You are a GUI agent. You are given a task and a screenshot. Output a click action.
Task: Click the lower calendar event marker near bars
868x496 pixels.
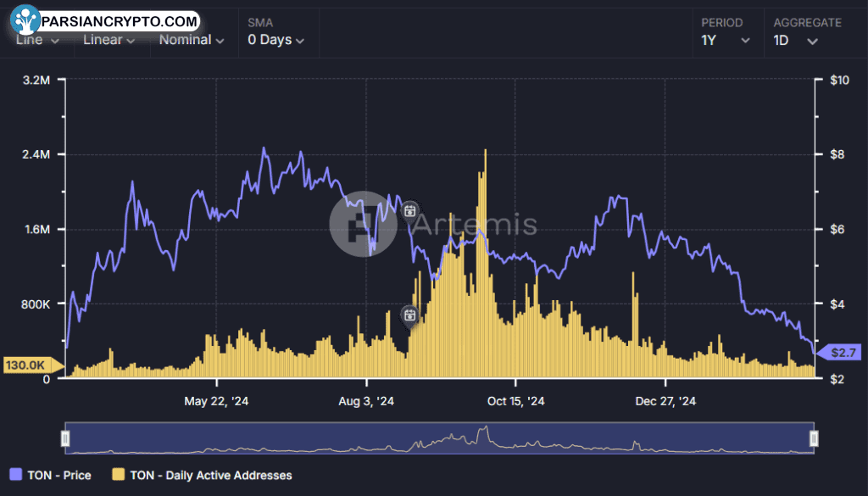pyautogui.click(x=409, y=315)
